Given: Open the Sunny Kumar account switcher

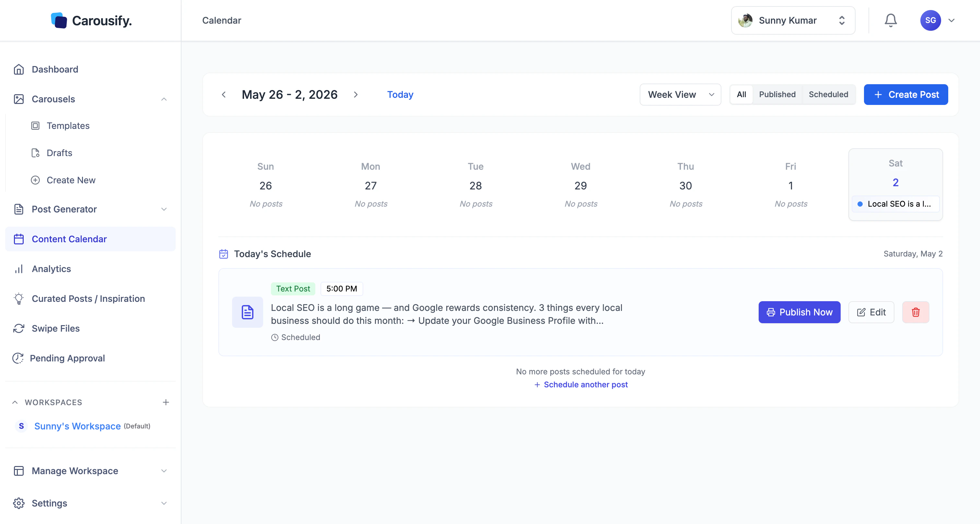Looking at the screenshot, I should (x=793, y=20).
